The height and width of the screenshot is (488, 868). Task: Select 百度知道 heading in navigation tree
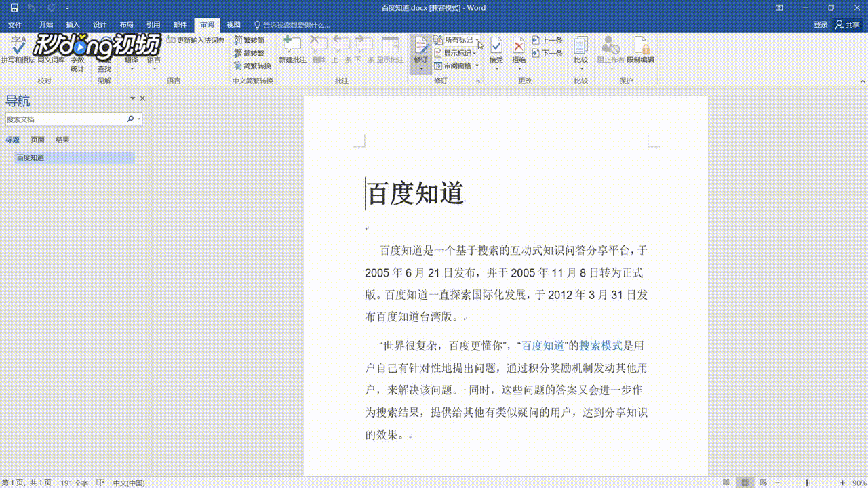75,157
